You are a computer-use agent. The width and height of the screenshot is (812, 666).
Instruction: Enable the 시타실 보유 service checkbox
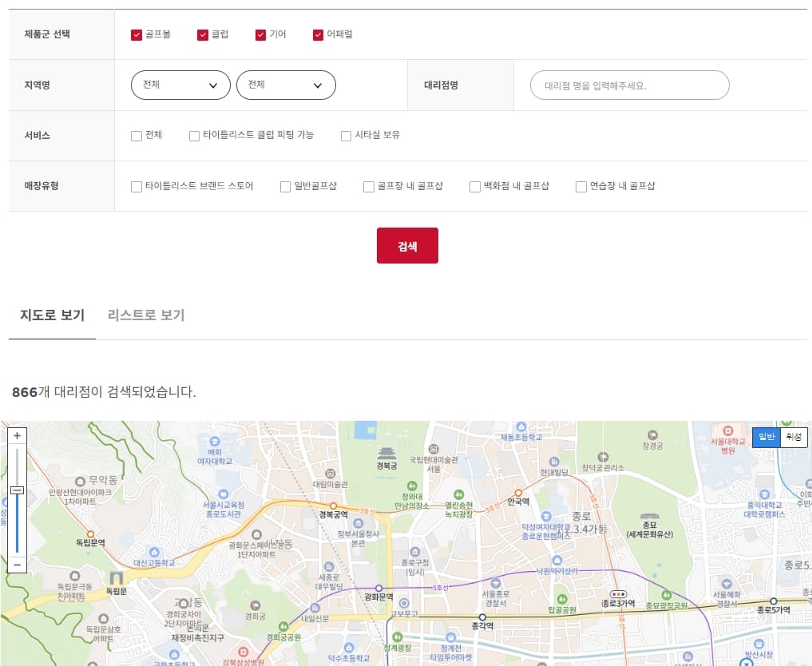345,136
